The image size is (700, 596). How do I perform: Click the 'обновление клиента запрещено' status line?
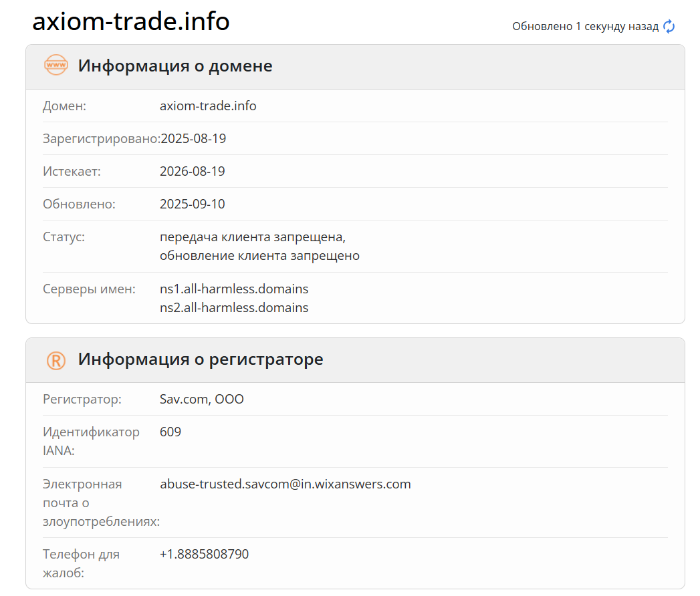tap(259, 256)
